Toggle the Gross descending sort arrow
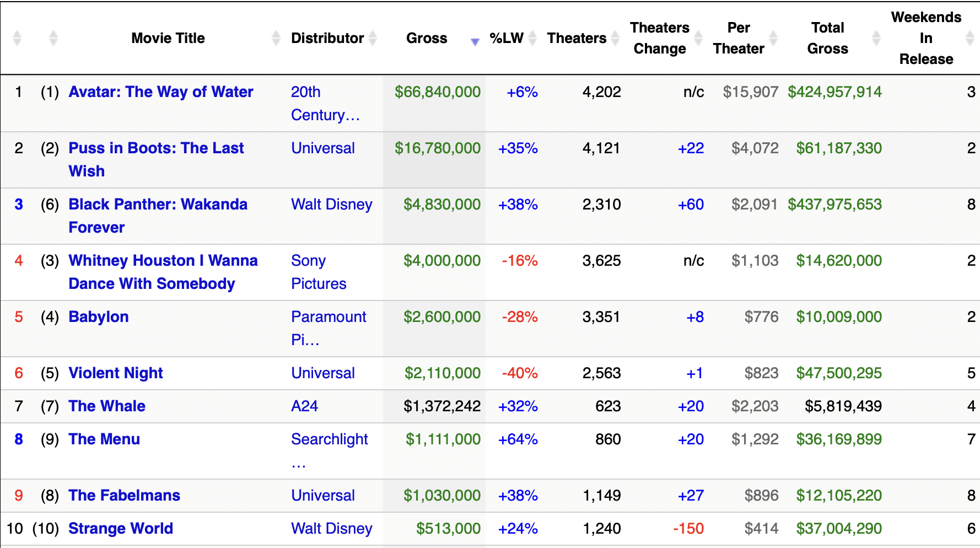The image size is (980, 548). pyautogui.click(x=475, y=41)
